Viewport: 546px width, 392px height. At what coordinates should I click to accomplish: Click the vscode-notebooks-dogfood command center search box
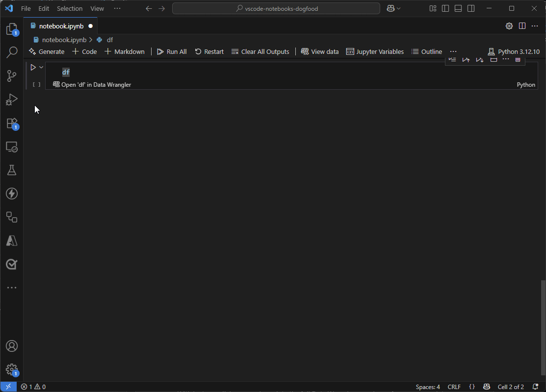pyautogui.click(x=276, y=8)
